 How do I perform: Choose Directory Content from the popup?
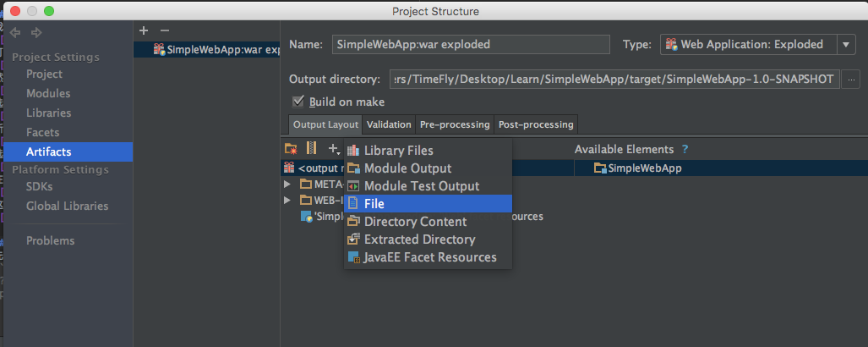point(428,222)
